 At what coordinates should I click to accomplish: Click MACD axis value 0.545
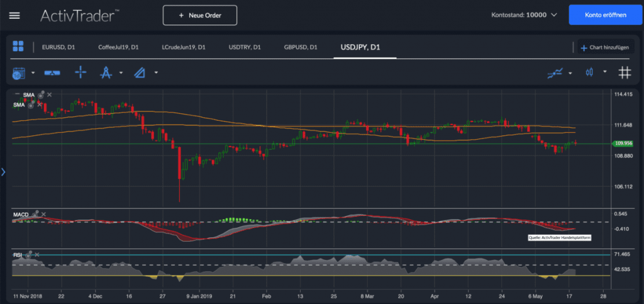[x=621, y=214]
